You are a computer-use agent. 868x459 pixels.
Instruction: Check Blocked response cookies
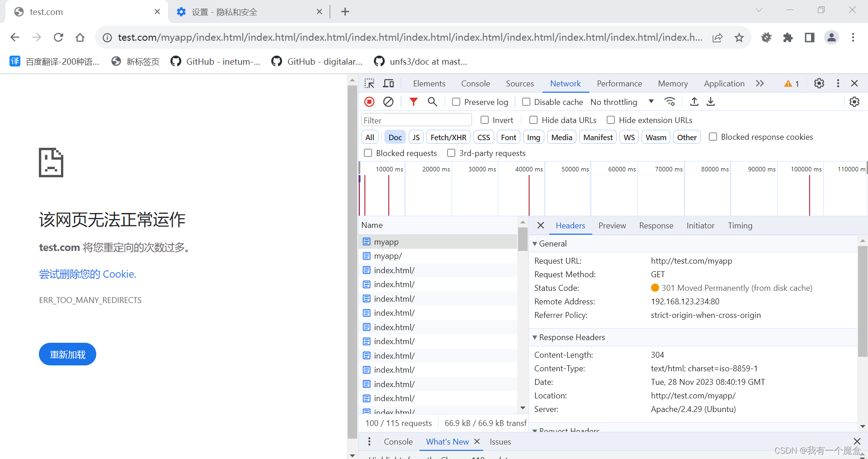click(x=713, y=137)
